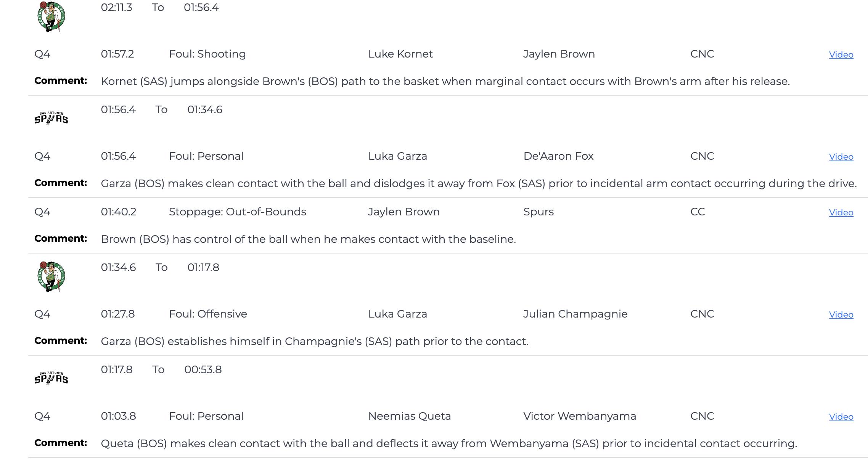The width and height of the screenshot is (868, 459).
Task: Select Julian Champagnie's name in the table
Action: pyautogui.click(x=575, y=314)
